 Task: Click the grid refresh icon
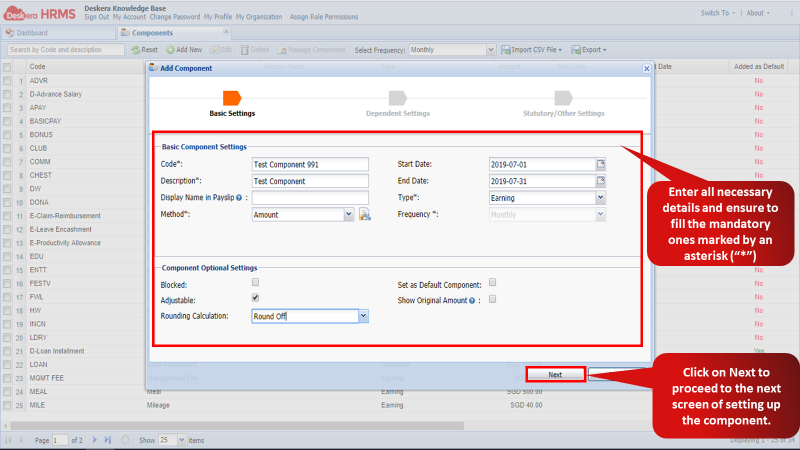(125, 440)
